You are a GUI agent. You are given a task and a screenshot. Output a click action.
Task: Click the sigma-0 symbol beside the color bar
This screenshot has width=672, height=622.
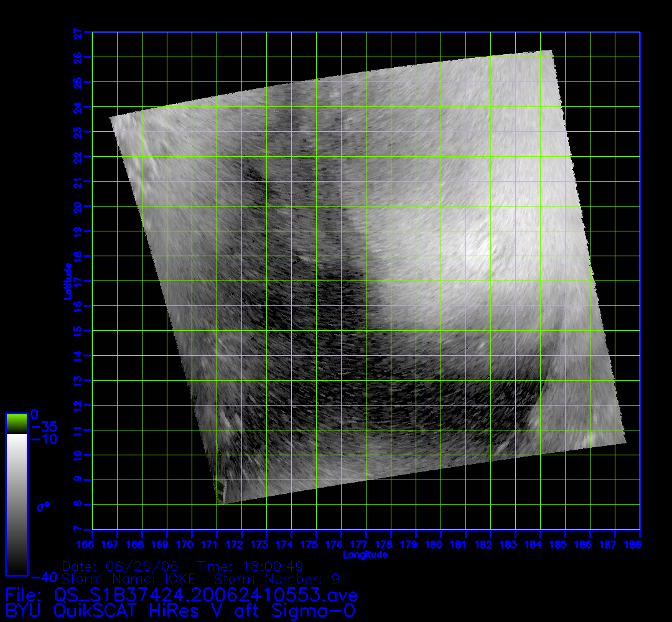click(x=43, y=506)
